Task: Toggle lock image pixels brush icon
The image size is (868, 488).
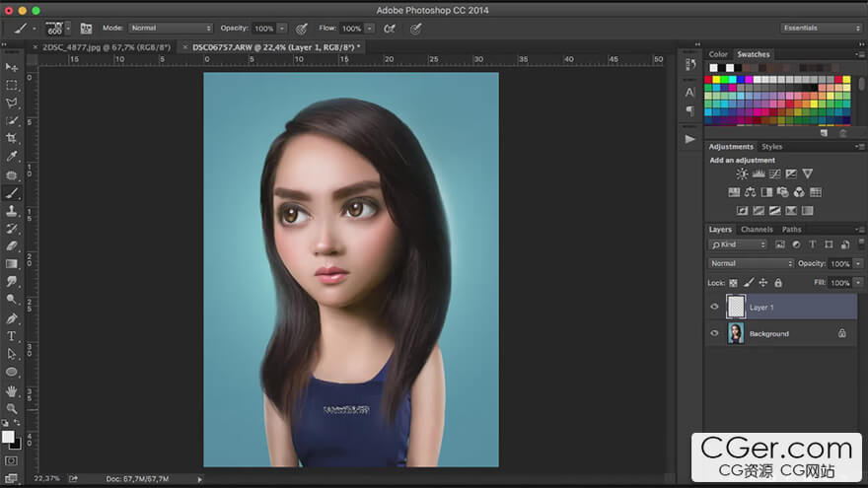Action: point(749,283)
